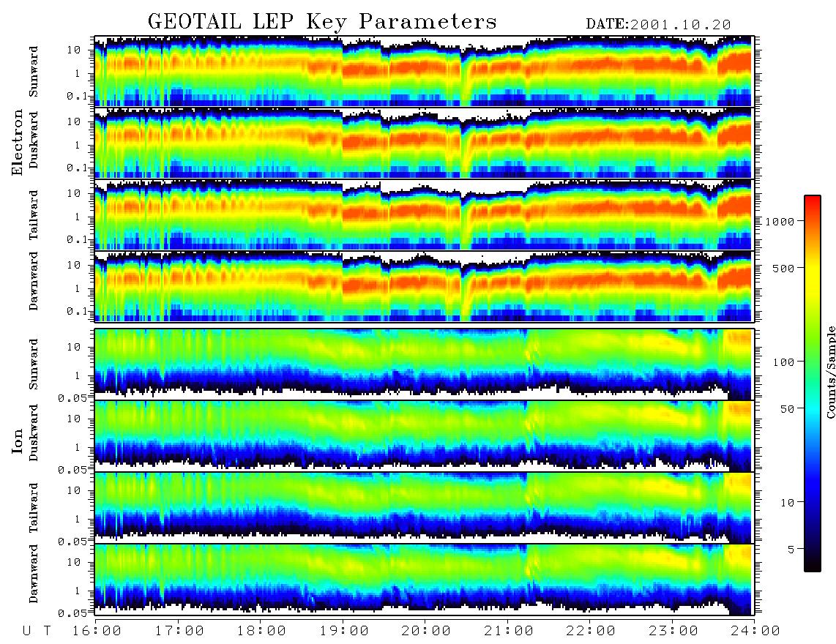Click the 23:00 time axis label
The height and width of the screenshot is (644, 836).
673,631
